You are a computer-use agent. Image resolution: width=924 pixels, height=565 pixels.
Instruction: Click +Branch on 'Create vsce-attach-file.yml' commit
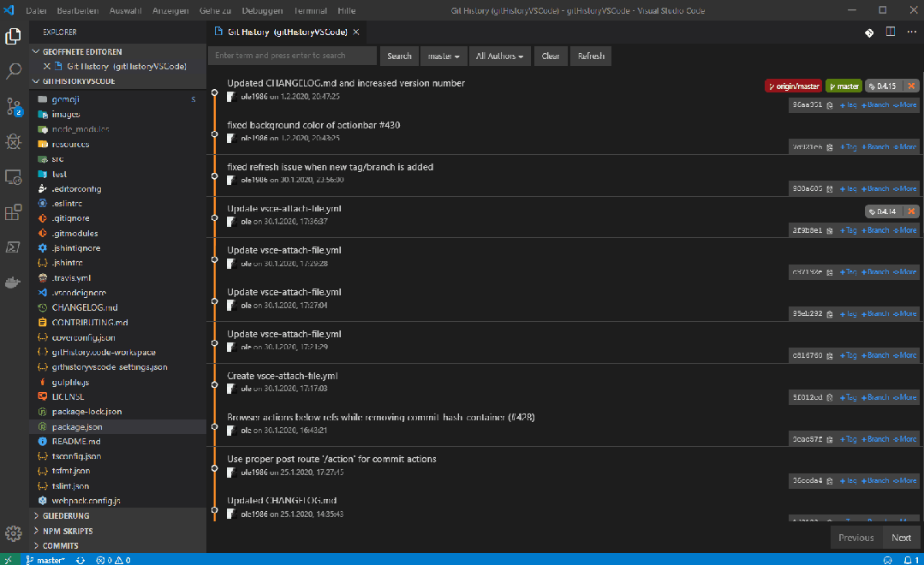[875, 397]
